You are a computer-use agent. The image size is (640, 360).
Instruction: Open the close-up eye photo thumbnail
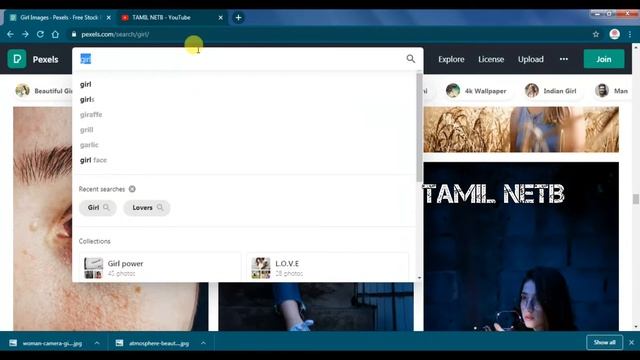click(x=42, y=219)
